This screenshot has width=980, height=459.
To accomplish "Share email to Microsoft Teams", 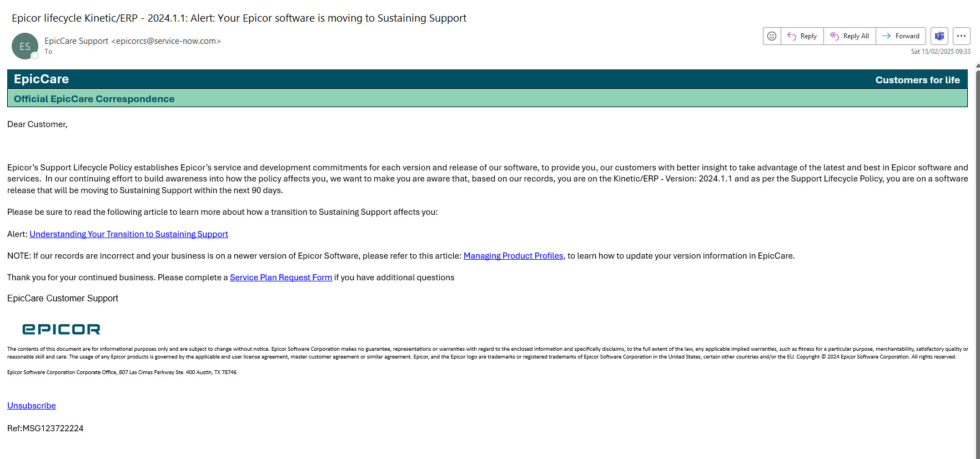I will coord(939,36).
